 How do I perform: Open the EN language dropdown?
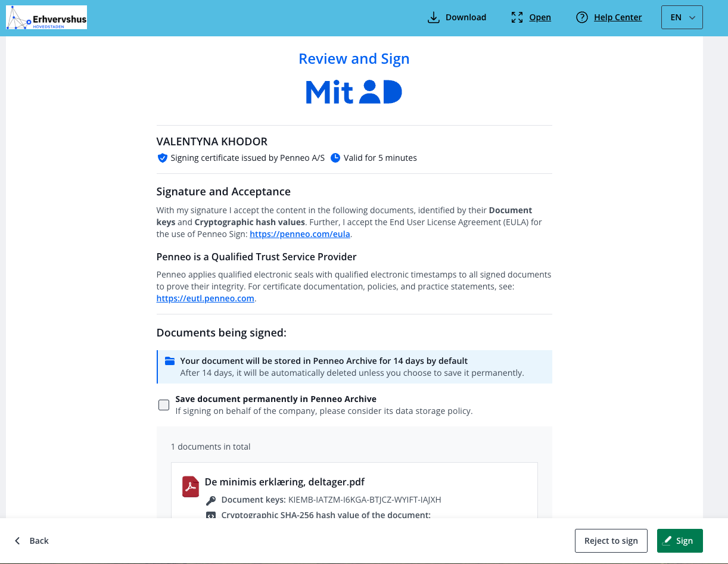[x=682, y=17]
